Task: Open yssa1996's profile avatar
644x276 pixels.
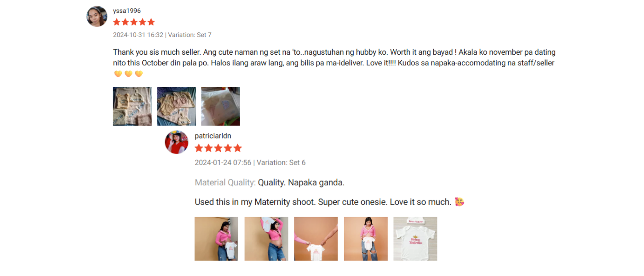Action: point(97,17)
